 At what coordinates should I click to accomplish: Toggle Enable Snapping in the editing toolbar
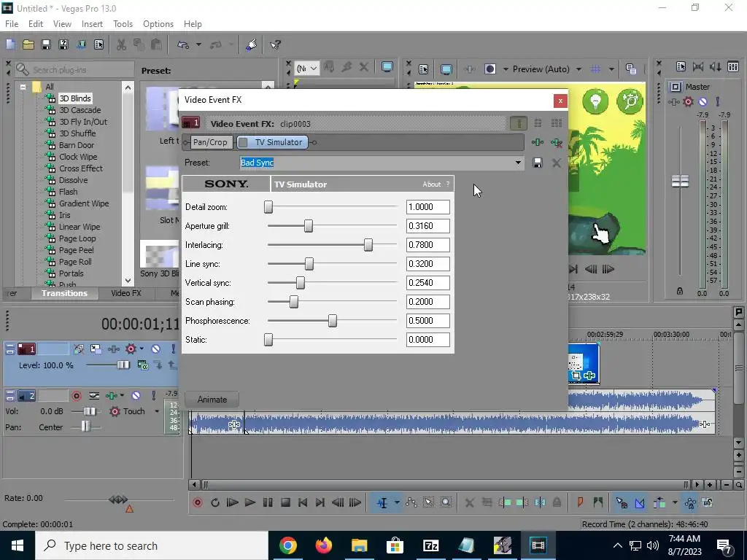coord(622,502)
